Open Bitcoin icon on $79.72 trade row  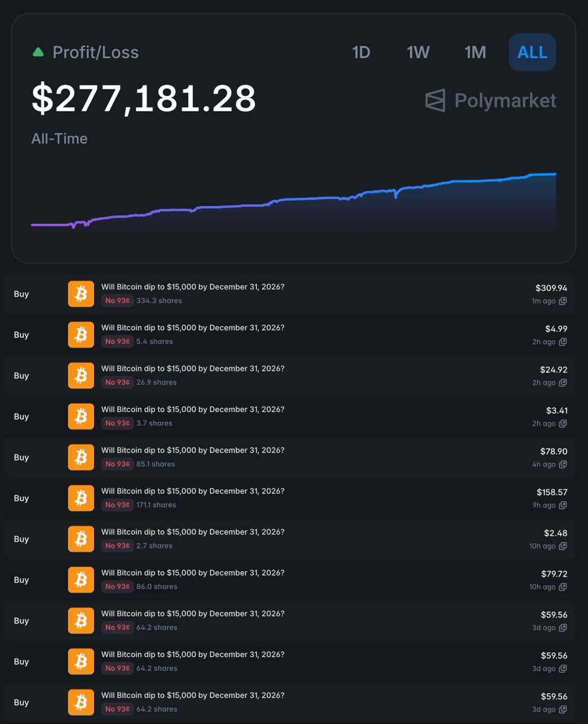click(81, 580)
